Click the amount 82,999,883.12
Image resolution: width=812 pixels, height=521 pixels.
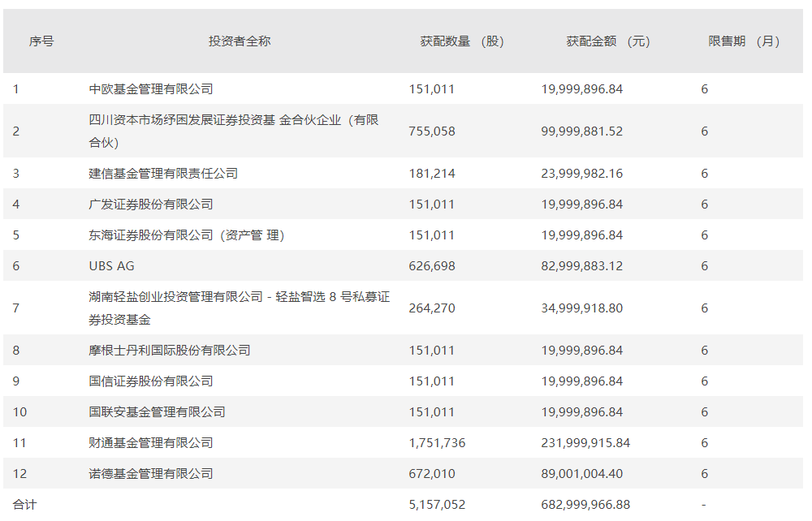pyautogui.click(x=582, y=266)
